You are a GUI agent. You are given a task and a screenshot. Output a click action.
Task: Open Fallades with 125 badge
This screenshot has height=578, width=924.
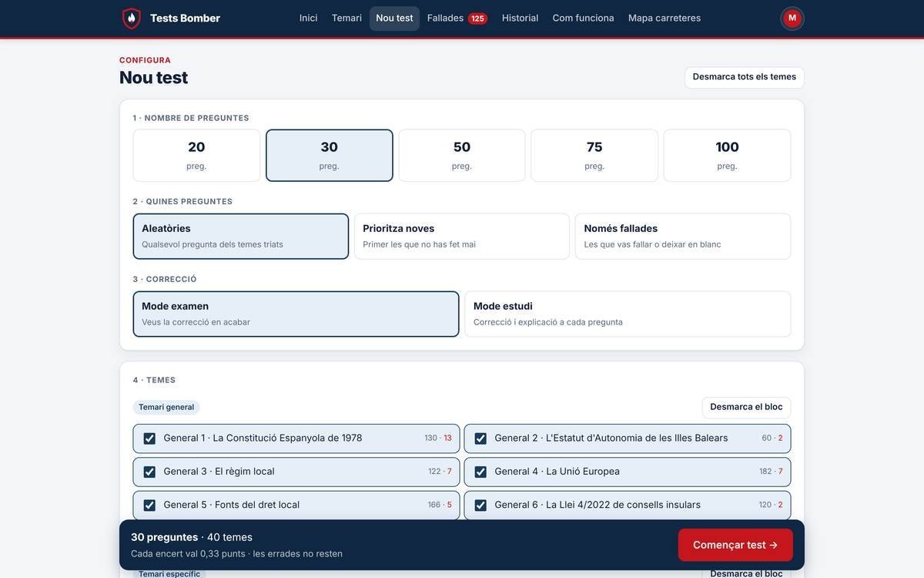coord(457,18)
